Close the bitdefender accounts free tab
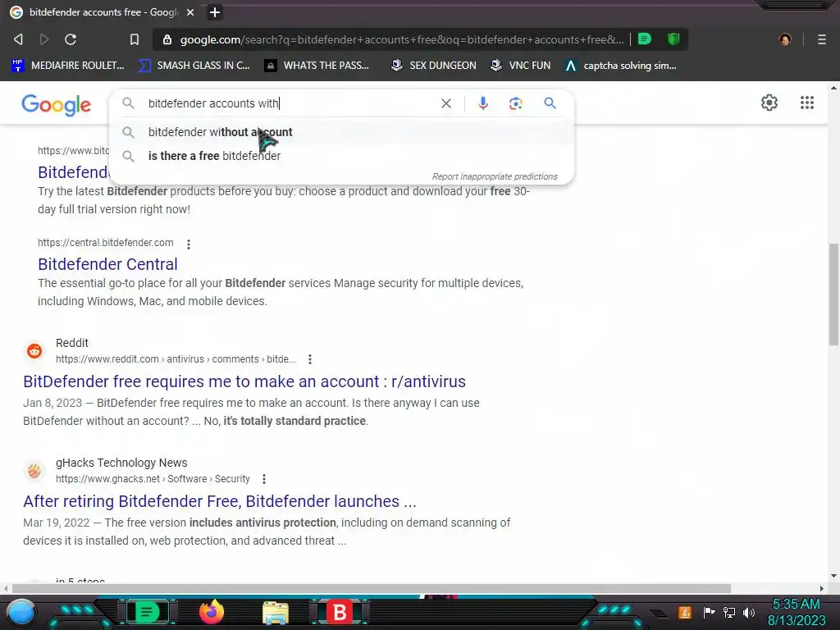The height and width of the screenshot is (630, 840). (190, 11)
